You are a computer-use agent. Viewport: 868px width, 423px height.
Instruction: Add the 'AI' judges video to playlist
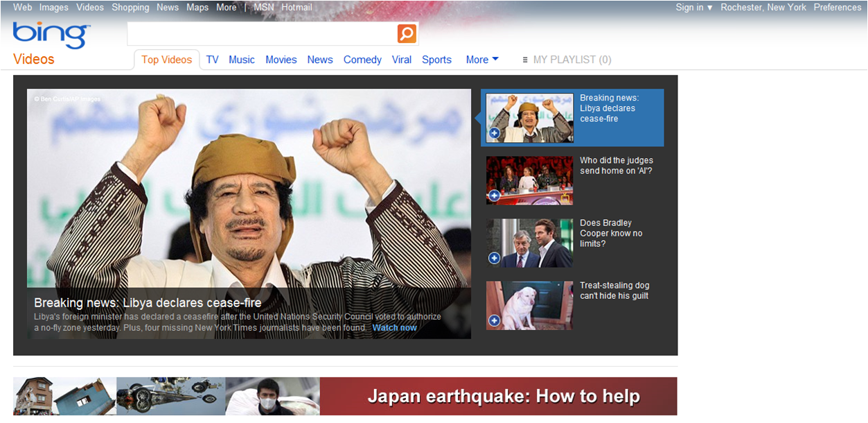pyautogui.click(x=494, y=195)
